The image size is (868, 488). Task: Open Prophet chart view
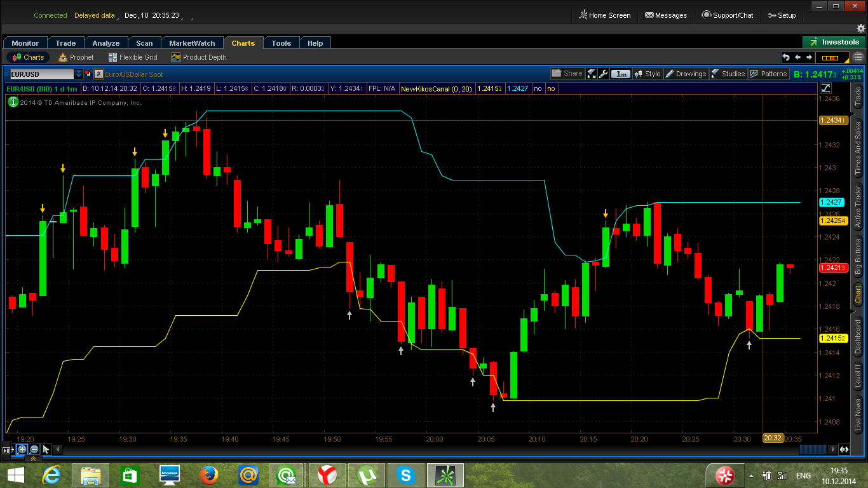coord(76,57)
